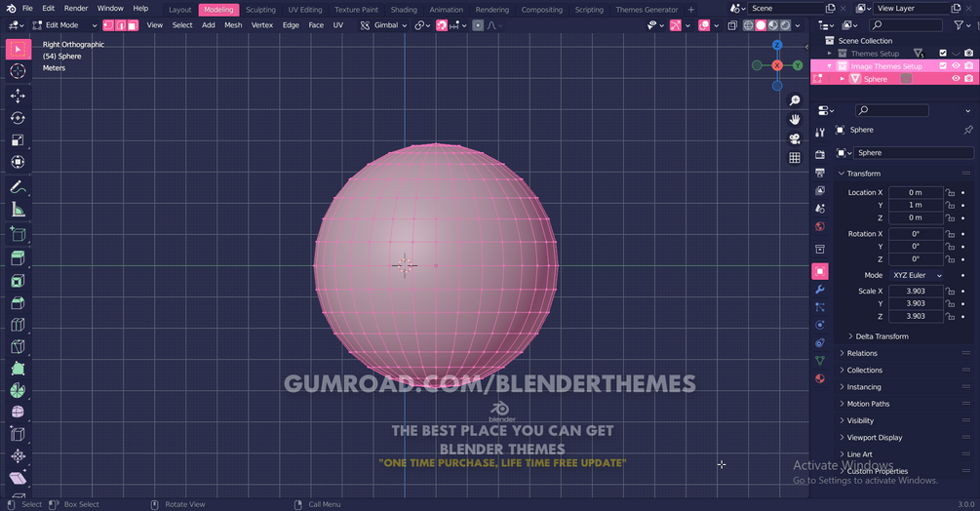Choose the Move tool
The height and width of the screenshot is (511, 980).
[x=19, y=96]
